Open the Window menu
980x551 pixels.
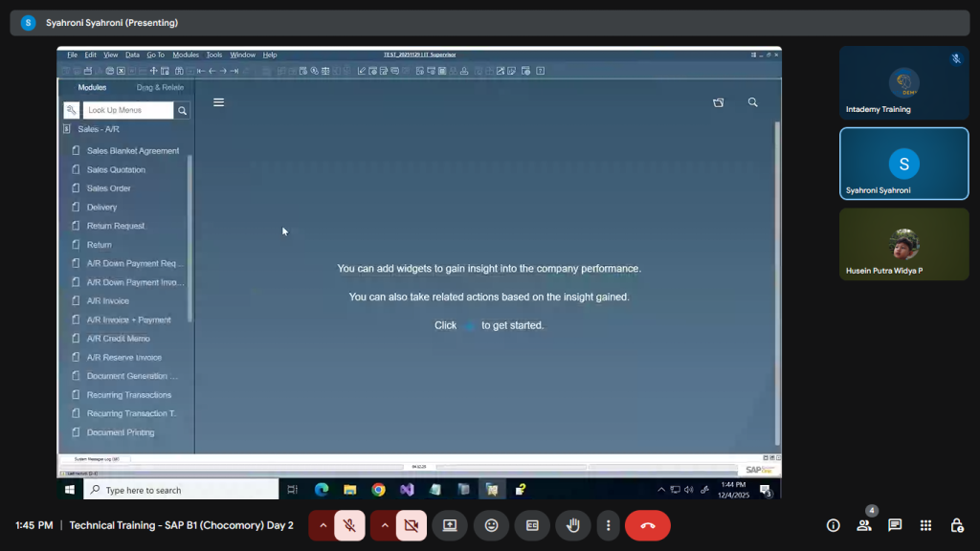coord(242,55)
